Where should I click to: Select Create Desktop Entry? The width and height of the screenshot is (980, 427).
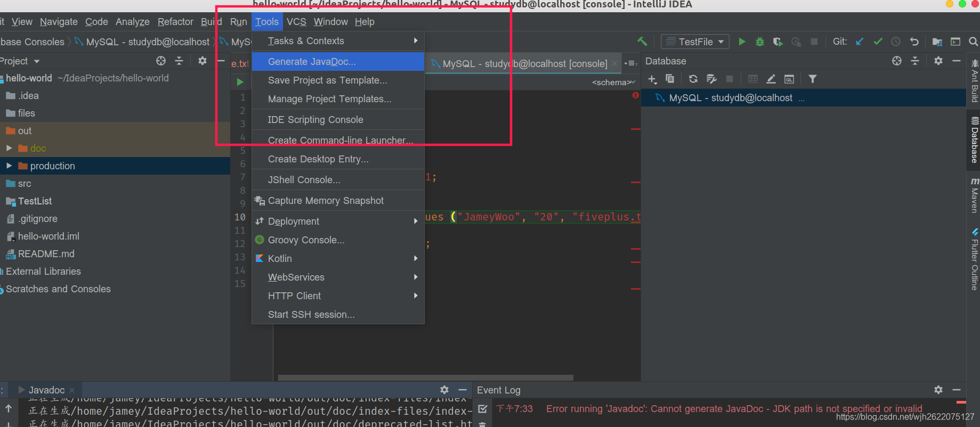338,159
